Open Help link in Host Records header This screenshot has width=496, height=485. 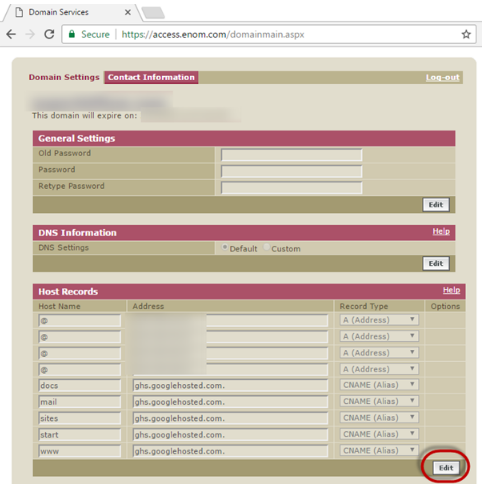coord(451,290)
